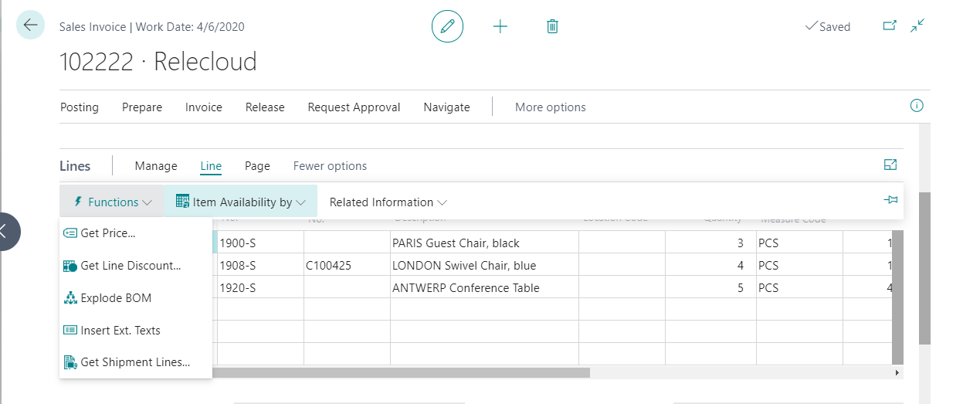Expand the Lines section to full view
Screen dimensions: 980x404
890,165
